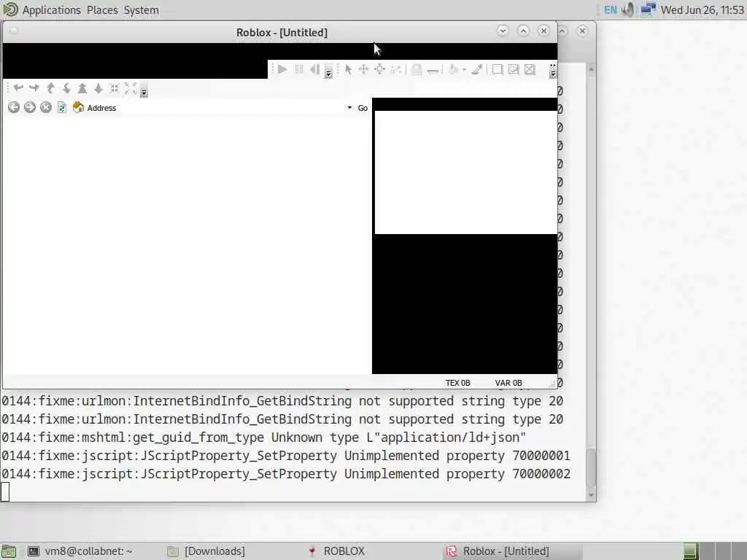The width and height of the screenshot is (747, 560).
Task: Open the Places menu
Action: [102, 10]
